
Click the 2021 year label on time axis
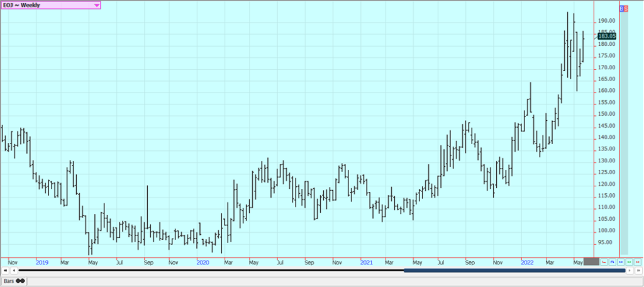click(x=366, y=262)
